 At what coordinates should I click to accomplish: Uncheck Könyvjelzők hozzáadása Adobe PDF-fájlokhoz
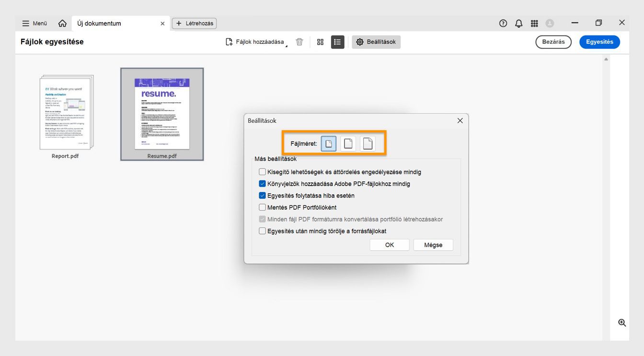coord(262,184)
